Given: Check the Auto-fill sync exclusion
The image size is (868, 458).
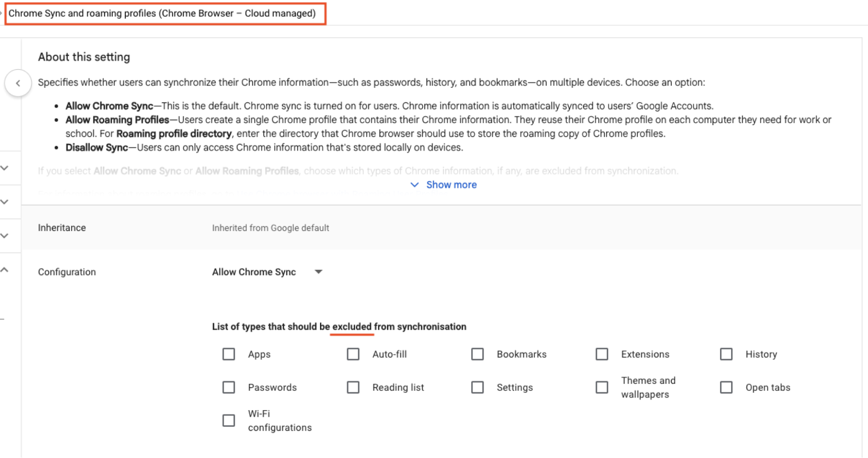Looking at the screenshot, I should (x=353, y=354).
